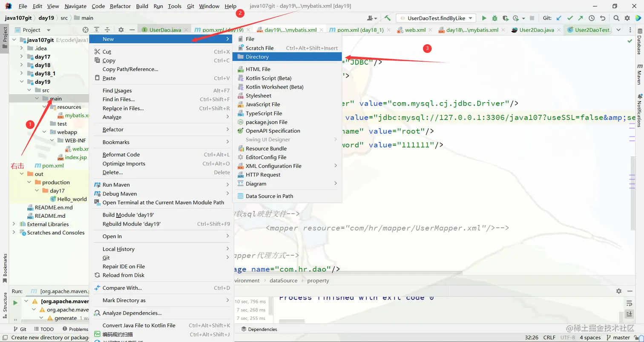
Task: Expand the .idea folder arrow
Action: [x=22, y=48]
